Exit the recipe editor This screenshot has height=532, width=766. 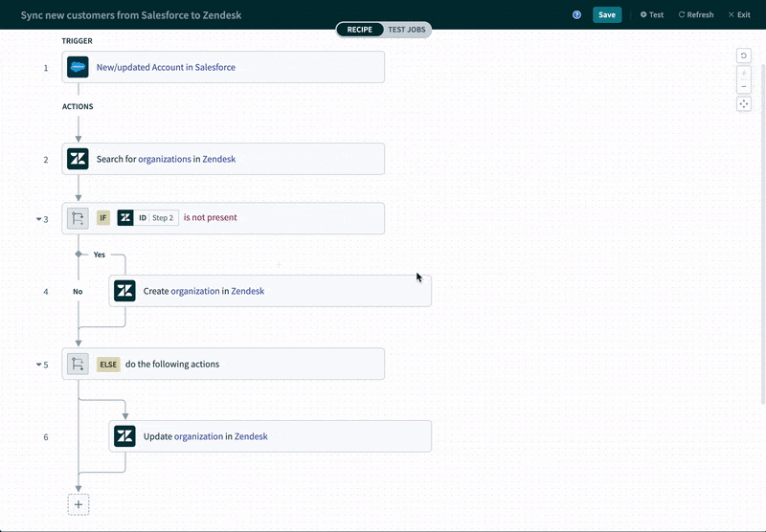click(x=739, y=14)
